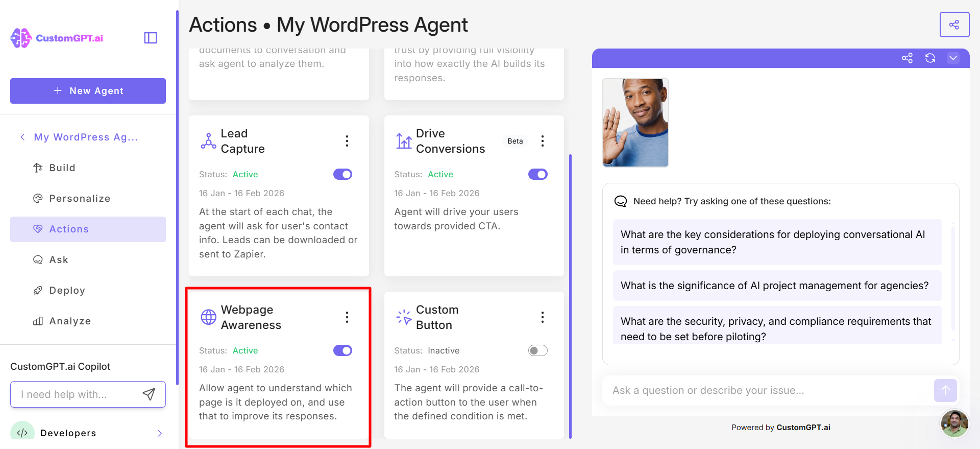Open the support avatar chat bubble

[x=954, y=423]
